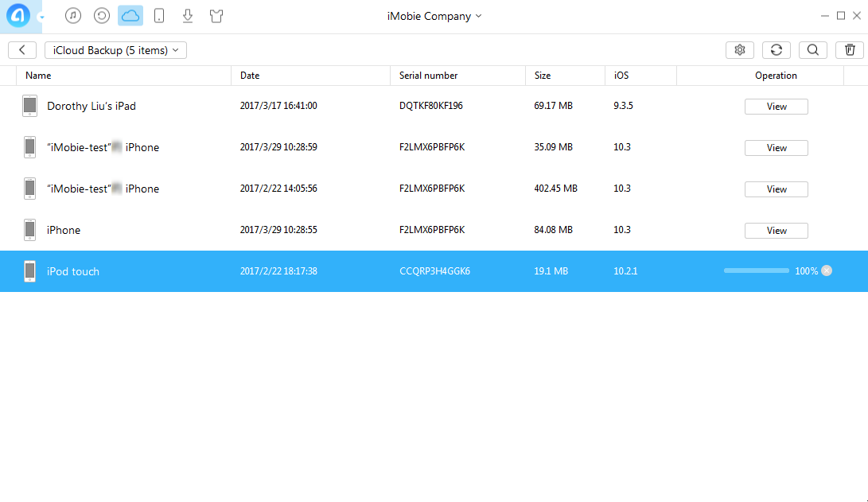Screen dimensions: 868x502
Task: Click the date 2017/3/29 10:28:59
Action: pyautogui.click(x=278, y=147)
